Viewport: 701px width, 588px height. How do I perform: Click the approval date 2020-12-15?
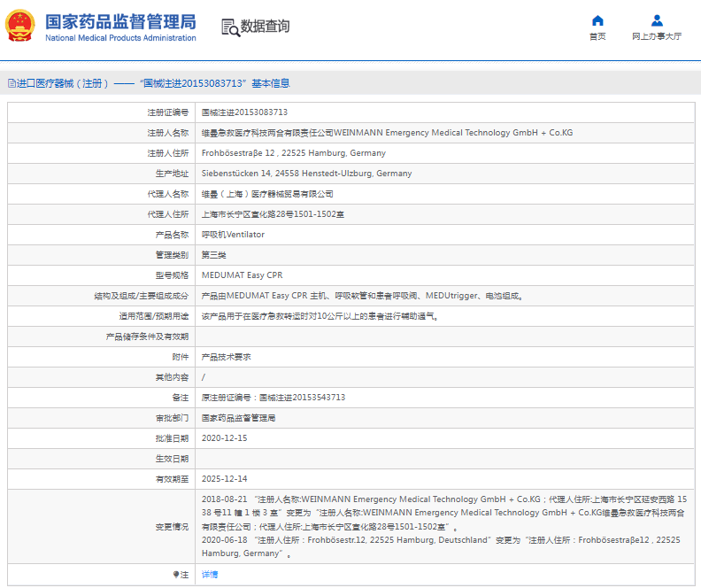tap(225, 438)
